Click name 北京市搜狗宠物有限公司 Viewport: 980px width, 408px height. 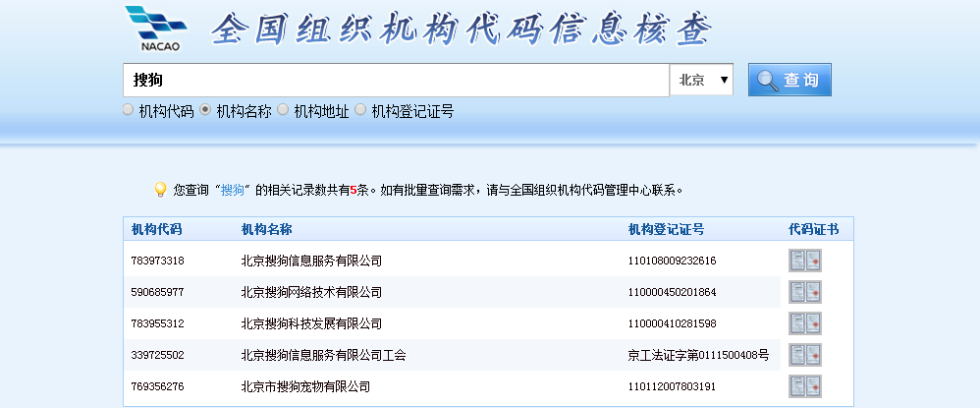click(305, 386)
